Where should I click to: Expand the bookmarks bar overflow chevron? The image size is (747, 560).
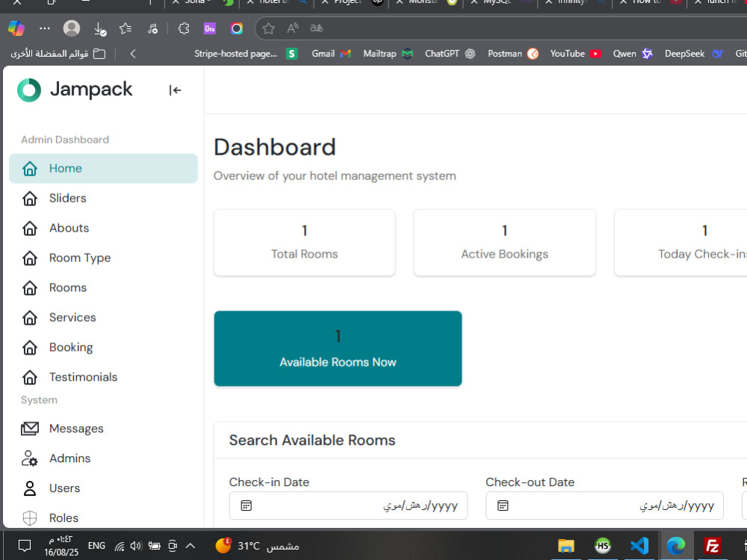point(133,54)
